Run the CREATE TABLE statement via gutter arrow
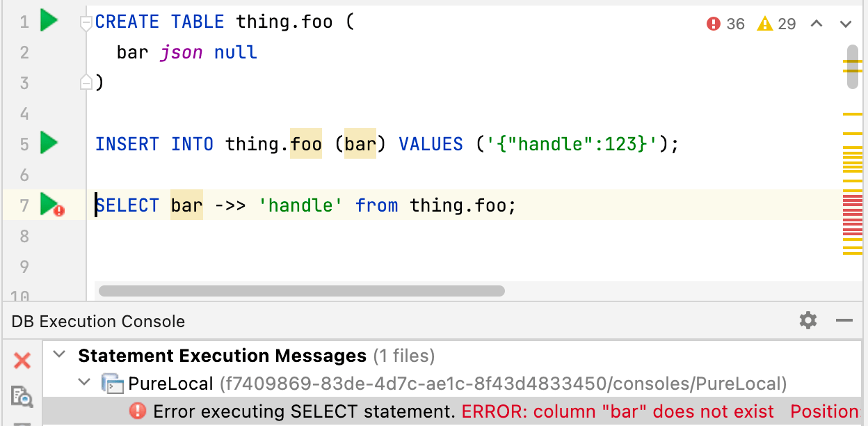Image resolution: width=868 pixels, height=426 pixels. coord(48,21)
